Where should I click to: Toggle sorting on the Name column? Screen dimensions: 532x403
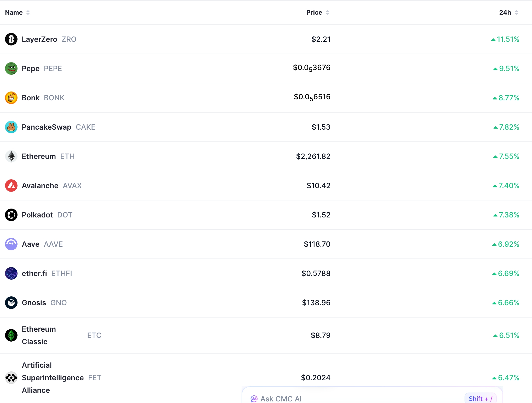point(28,12)
